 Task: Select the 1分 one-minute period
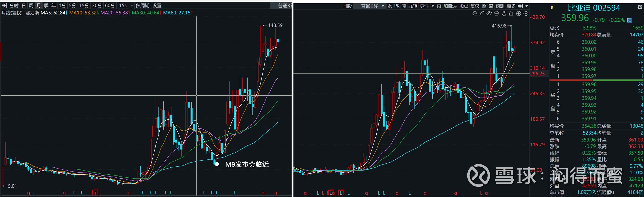[x=62, y=6]
